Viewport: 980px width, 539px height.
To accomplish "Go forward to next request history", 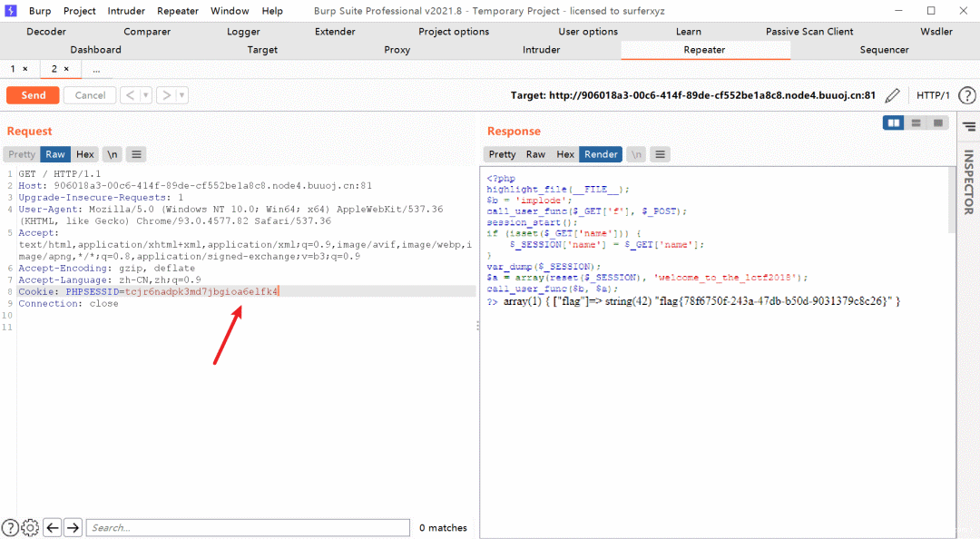I will click(x=166, y=95).
